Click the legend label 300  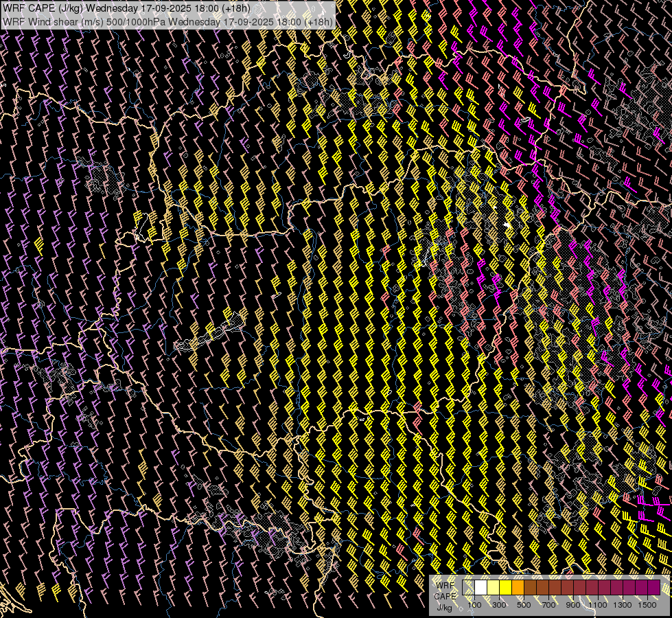tap(499, 605)
